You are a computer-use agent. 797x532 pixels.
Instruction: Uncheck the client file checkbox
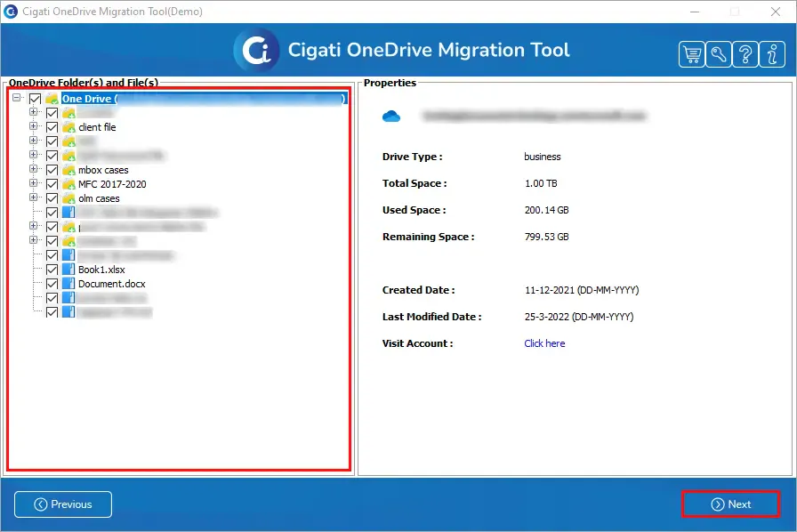click(x=52, y=127)
